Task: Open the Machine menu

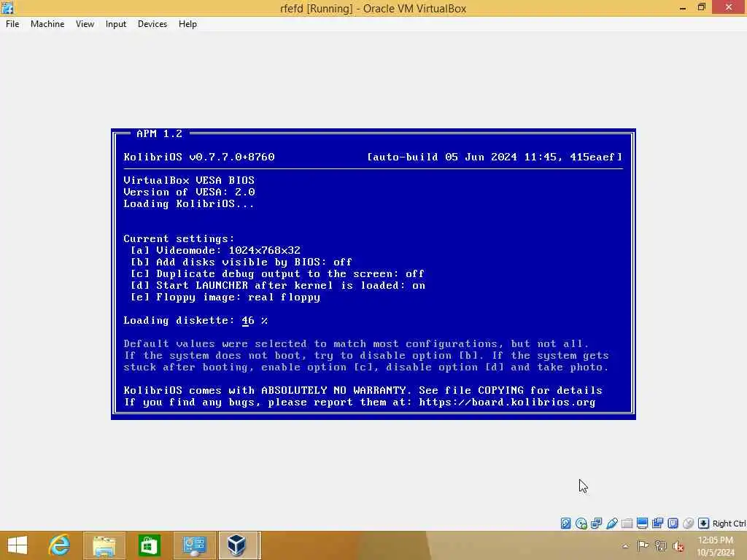Action: coord(47,24)
